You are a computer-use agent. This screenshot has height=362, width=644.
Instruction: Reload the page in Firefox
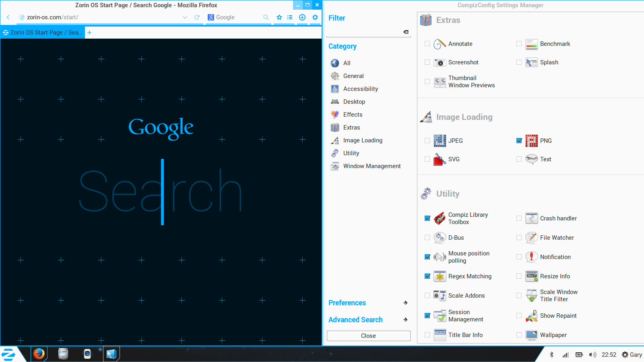(x=197, y=17)
